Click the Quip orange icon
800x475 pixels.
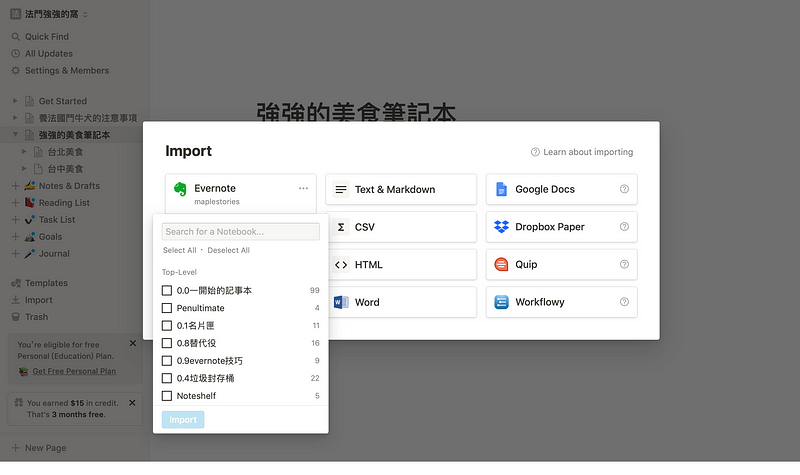click(x=502, y=264)
